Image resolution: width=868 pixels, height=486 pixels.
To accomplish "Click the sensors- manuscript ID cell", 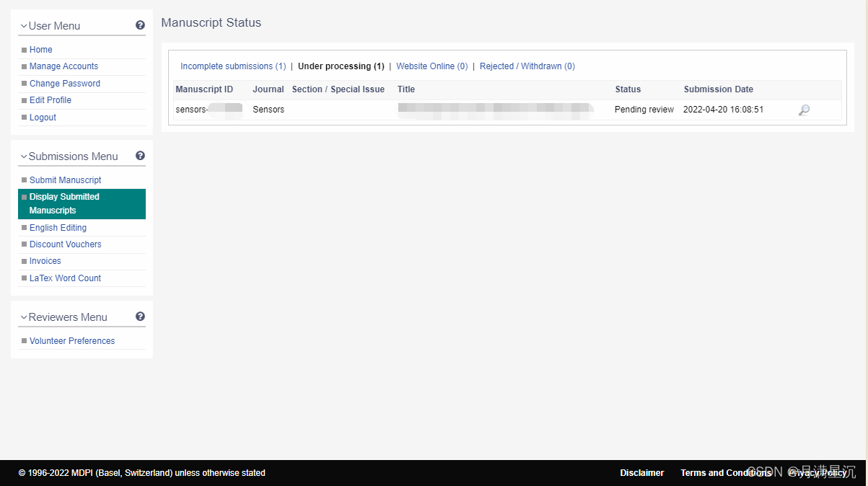I will [x=209, y=110].
